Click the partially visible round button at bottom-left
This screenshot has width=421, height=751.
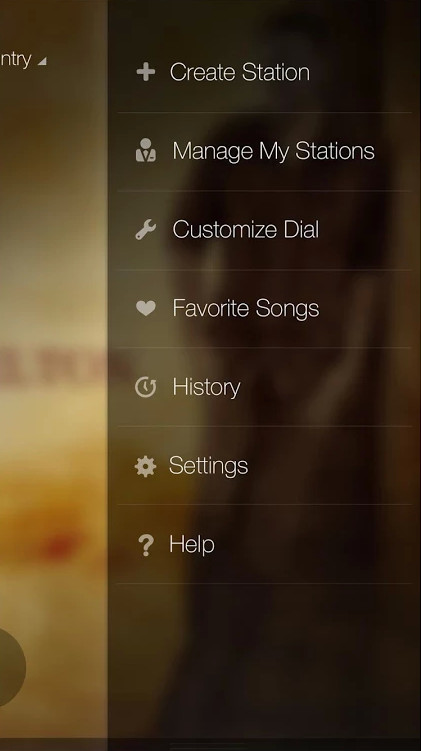pos(12,667)
